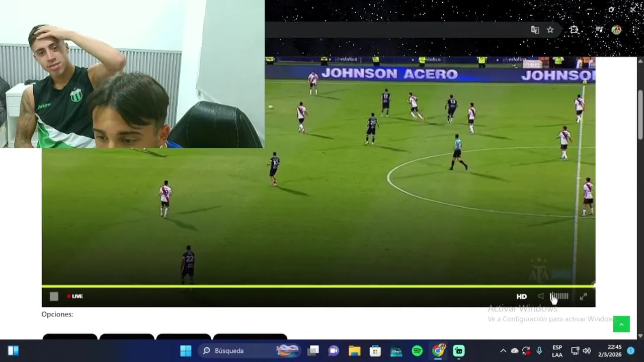
Task: Open the Windows Start menu
Action: (x=186, y=351)
